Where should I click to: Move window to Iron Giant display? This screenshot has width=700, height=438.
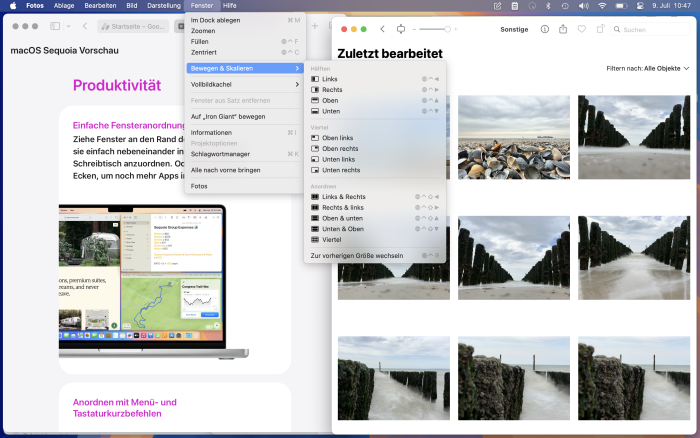[x=245, y=117]
